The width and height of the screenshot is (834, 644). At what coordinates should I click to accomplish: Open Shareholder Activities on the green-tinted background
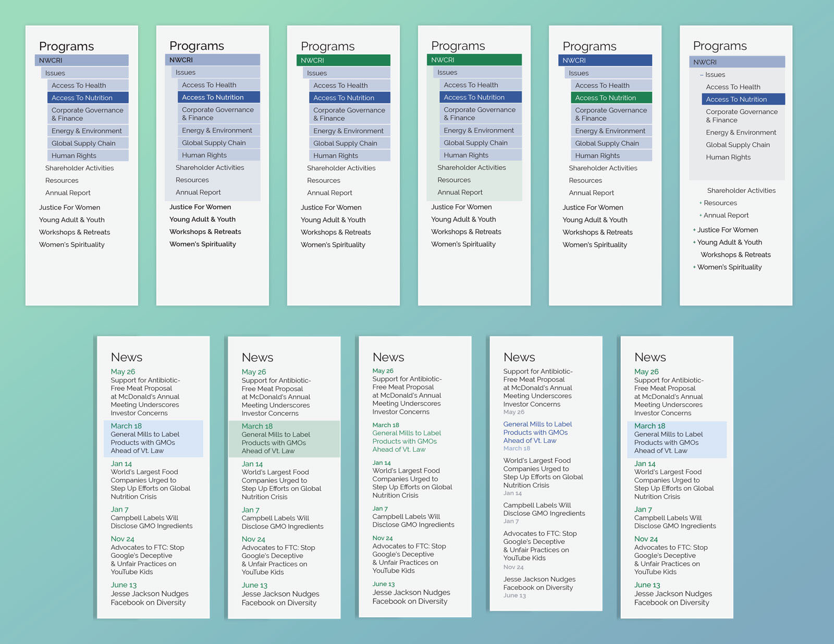[x=471, y=168]
